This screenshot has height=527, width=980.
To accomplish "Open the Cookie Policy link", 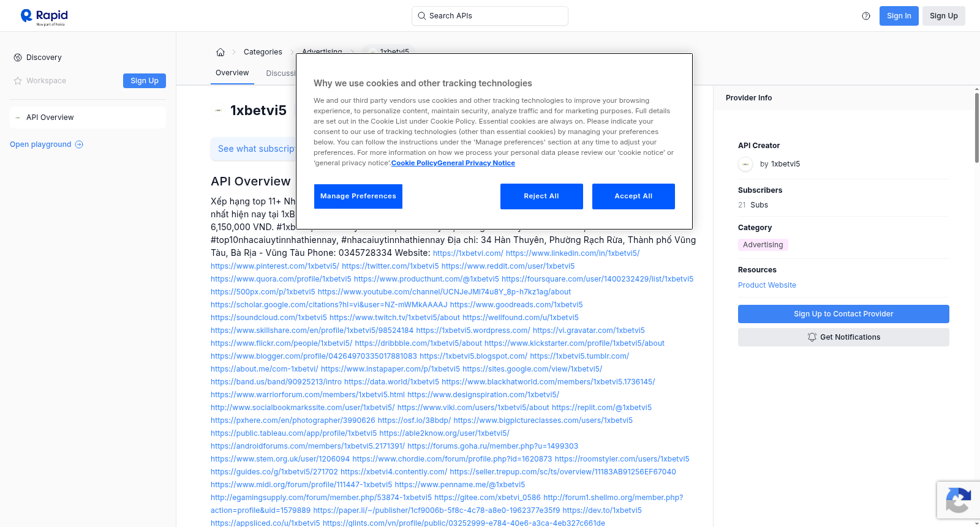I will click(414, 163).
